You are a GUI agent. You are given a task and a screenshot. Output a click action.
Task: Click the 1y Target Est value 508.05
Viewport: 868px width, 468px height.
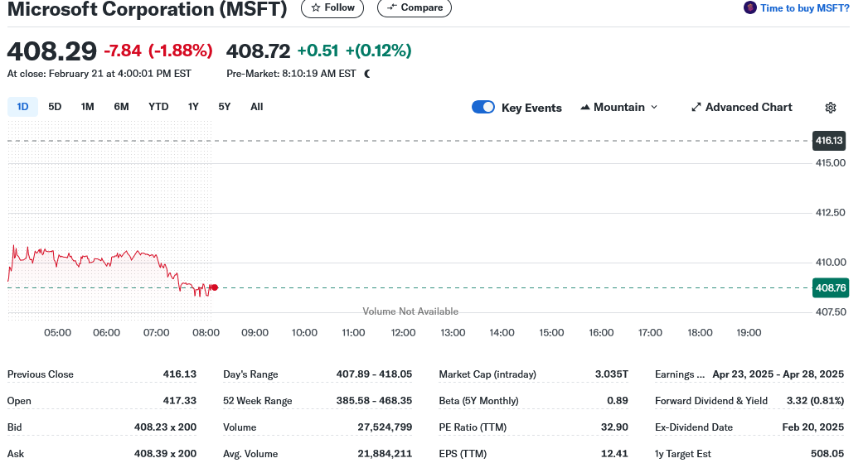coord(827,454)
